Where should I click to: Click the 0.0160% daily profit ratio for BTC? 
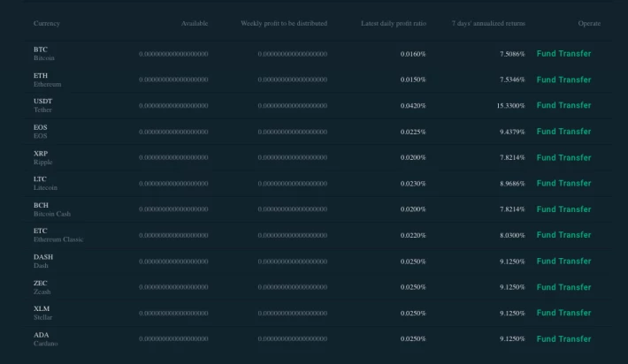coord(413,54)
